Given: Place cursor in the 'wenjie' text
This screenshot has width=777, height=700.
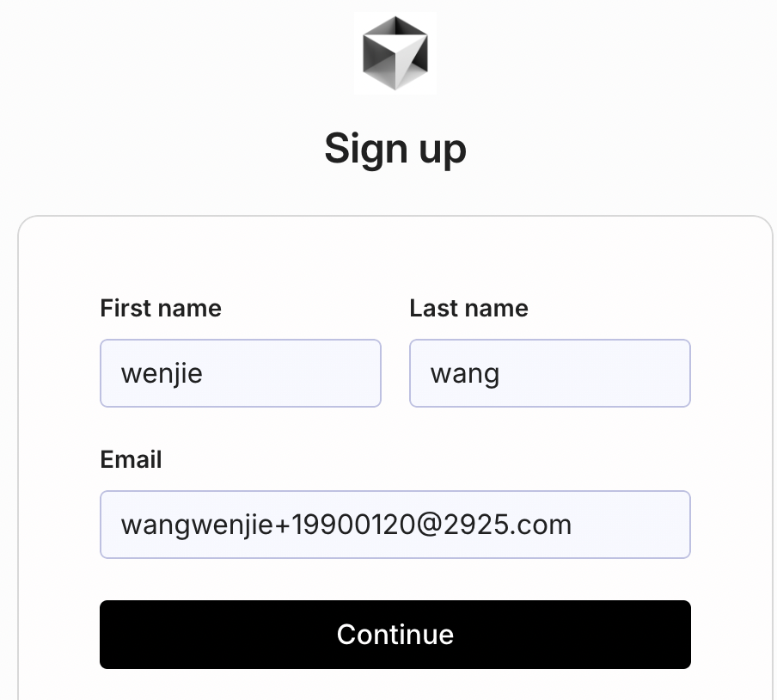Looking at the screenshot, I should (162, 374).
